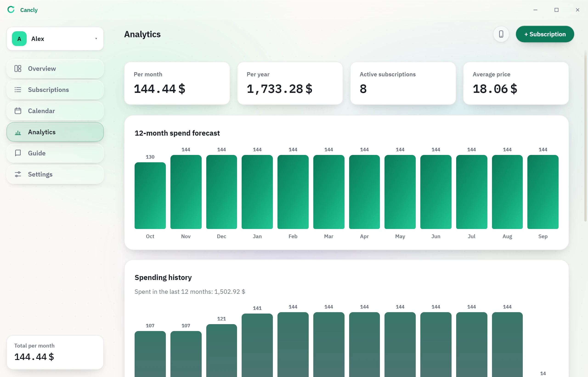Click the '12-month spend forecast' heading
Screen dimensions: 588x377
177,133
